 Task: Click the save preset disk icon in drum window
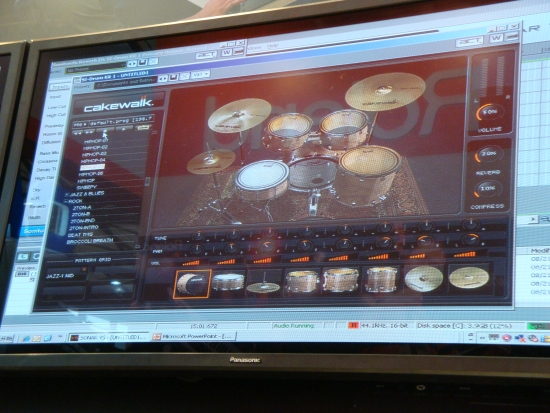(x=173, y=77)
